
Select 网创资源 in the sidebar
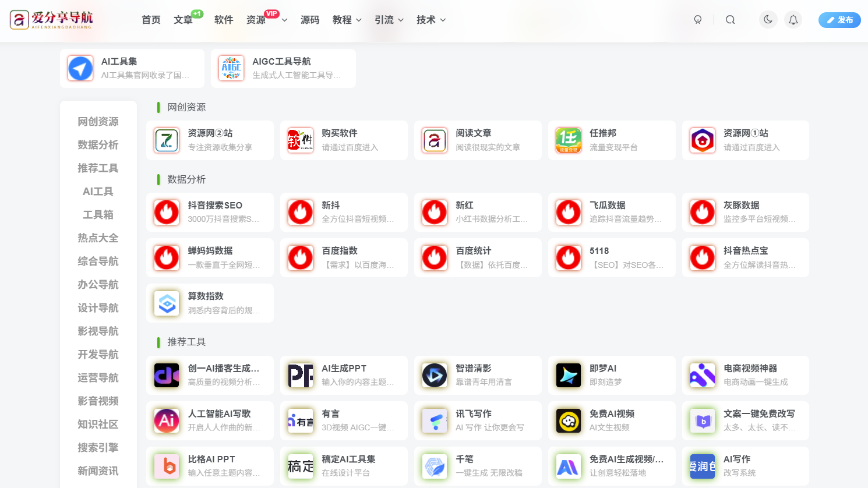[98, 122]
